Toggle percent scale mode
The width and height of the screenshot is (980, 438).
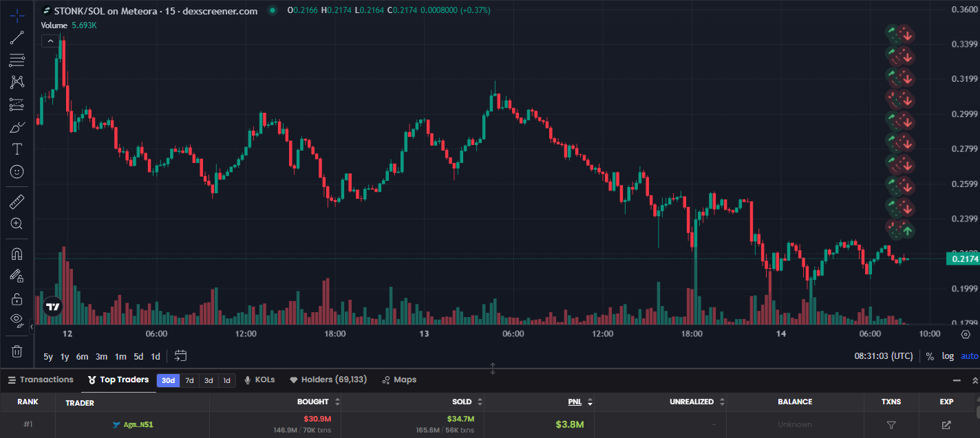[x=930, y=356]
